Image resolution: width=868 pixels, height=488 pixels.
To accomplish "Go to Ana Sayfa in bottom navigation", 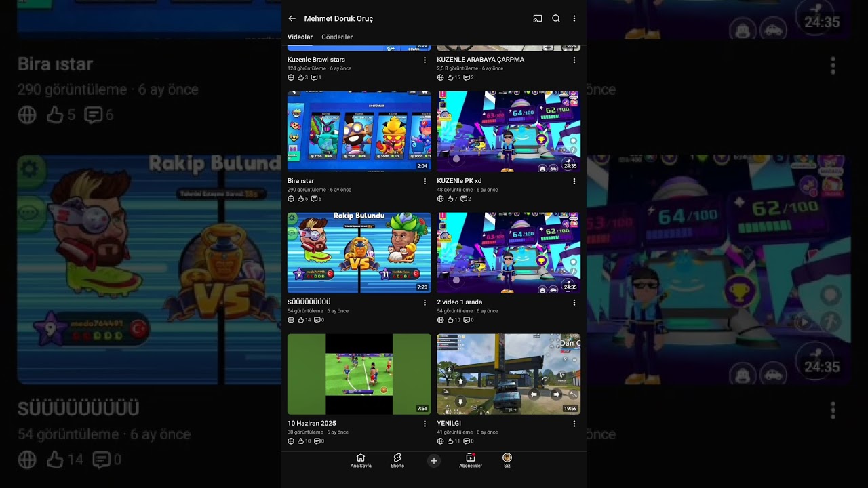I will click(361, 461).
